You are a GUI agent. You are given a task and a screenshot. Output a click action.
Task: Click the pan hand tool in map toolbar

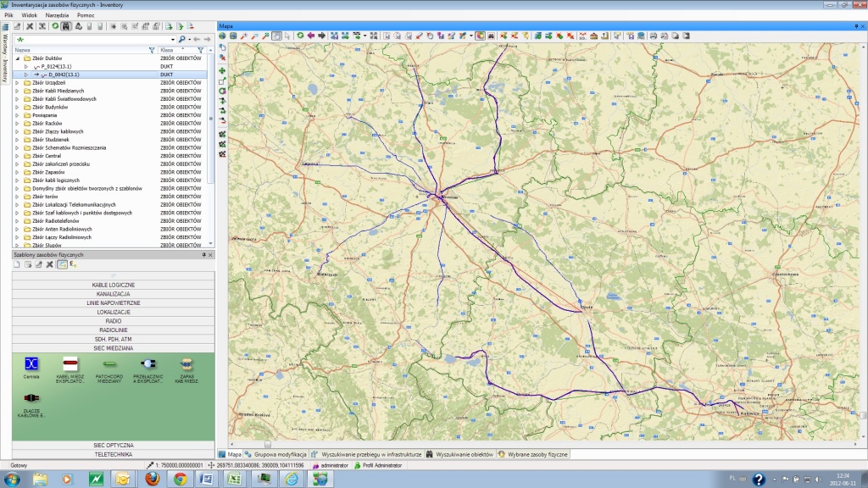[x=277, y=36]
